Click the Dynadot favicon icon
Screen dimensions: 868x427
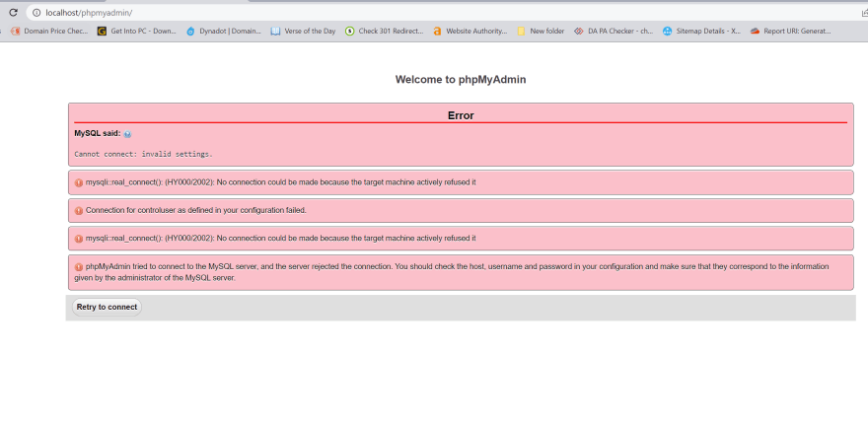tap(191, 32)
